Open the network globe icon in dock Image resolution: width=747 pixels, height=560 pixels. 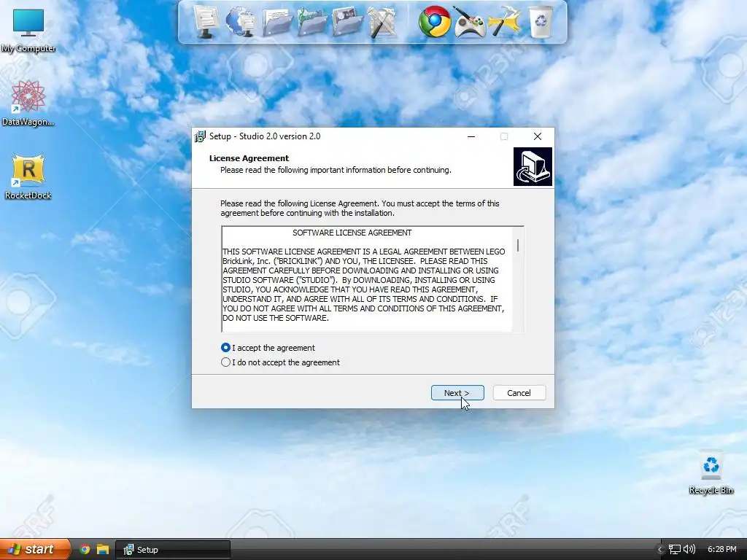(x=240, y=21)
